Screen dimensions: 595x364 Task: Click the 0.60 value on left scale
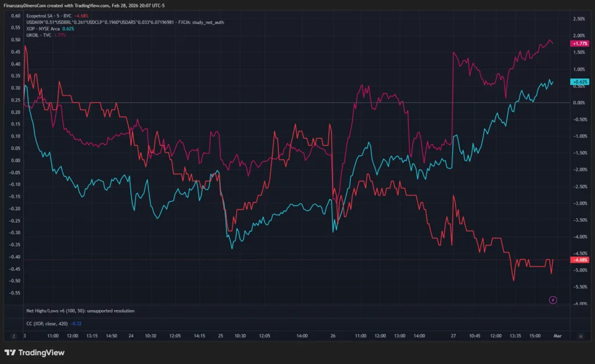click(x=16, y=16)
